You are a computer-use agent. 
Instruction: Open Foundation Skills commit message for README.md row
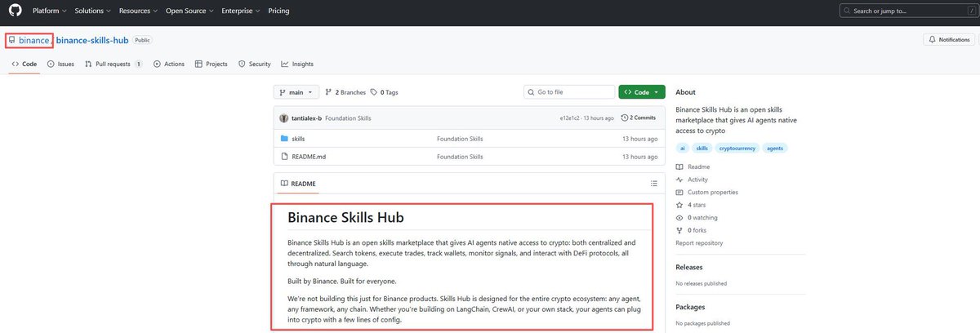(x=460, y=157)
